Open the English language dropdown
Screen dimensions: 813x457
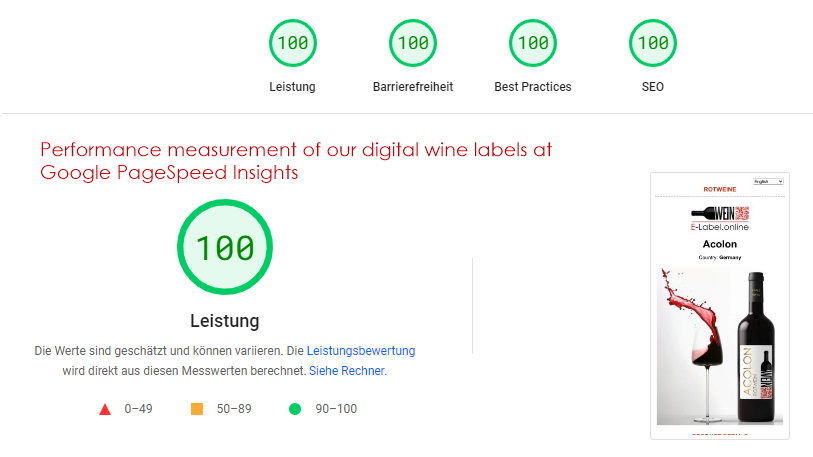coord(768,181)
